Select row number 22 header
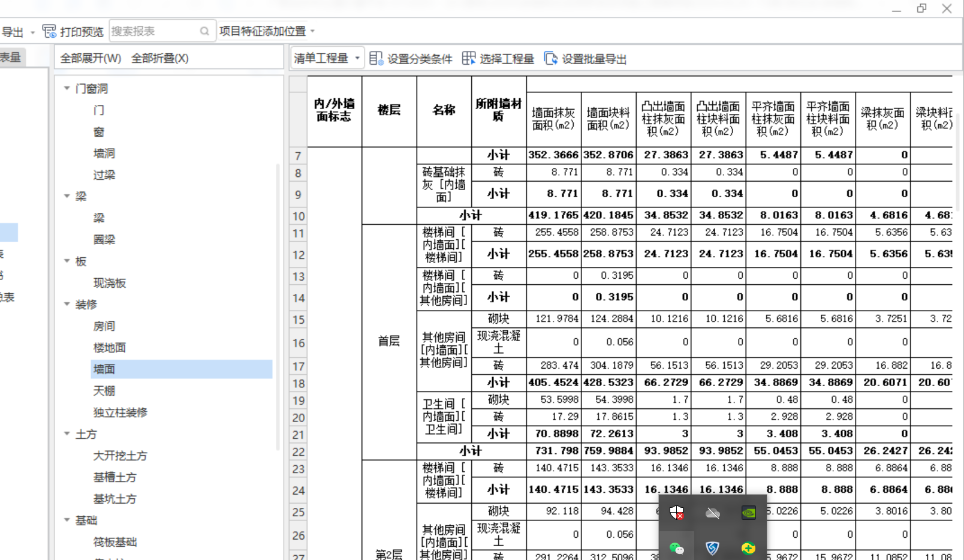964x560 pixels. pos(298,451)
